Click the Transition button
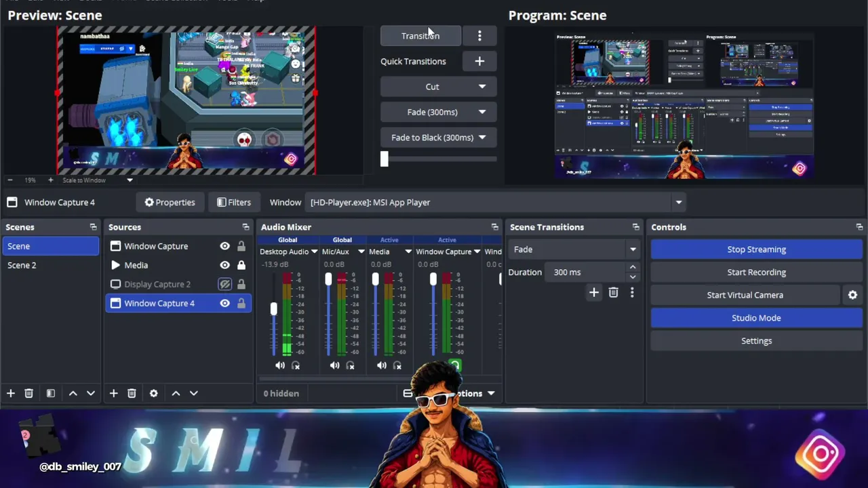The height and width of the screenshot is (488, 868). (420, 36)
